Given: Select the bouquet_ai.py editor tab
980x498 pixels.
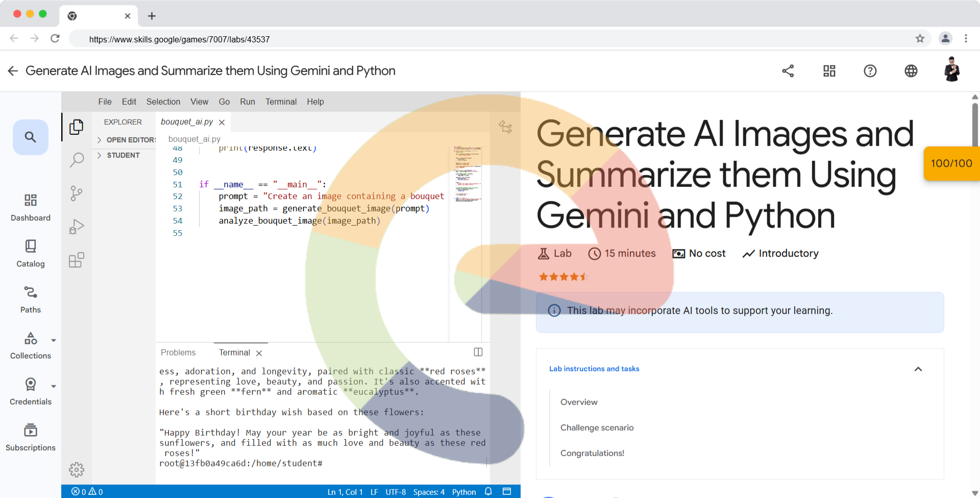Looking at the screenshot, I should [187, 122].
